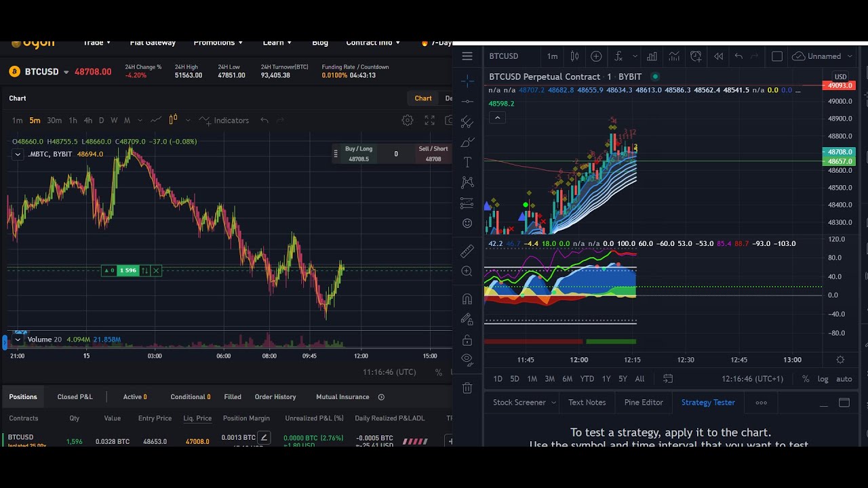The height and width of the screenshot is (488, 868).
Task: Toggle auto scale in TradingView
Action: pyautogui.click(x=844, y=379)
